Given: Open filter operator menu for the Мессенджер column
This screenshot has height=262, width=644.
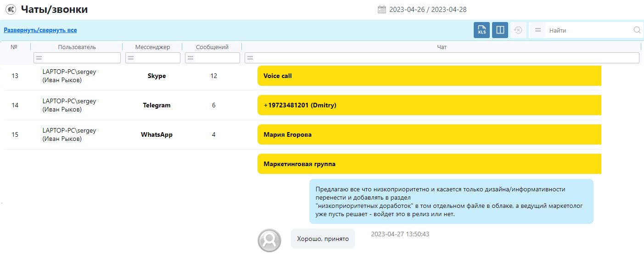Looking at the screenshot, I should 131,58.
